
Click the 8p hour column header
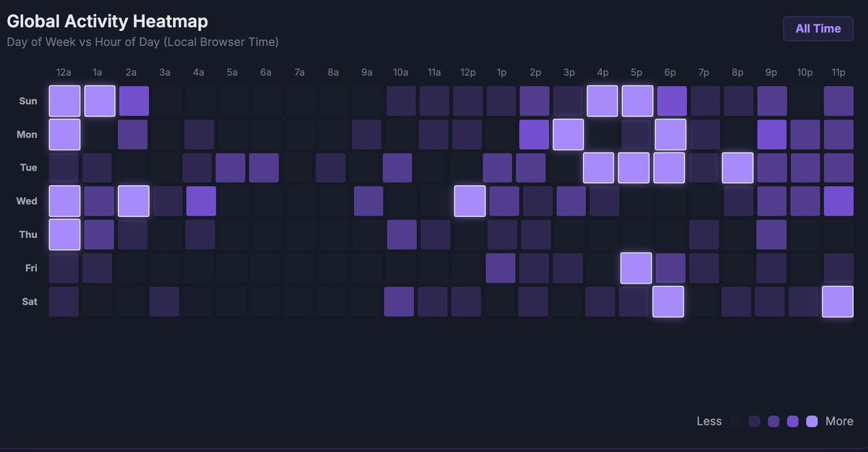point(737,72)
